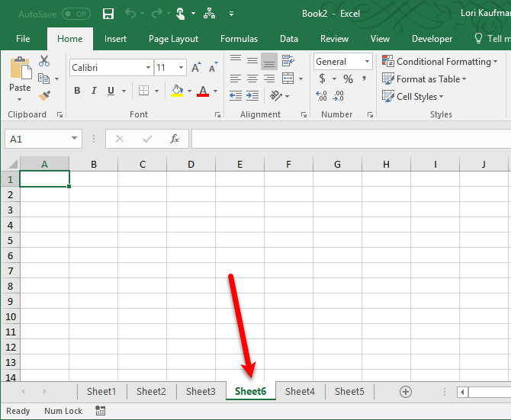Click the Decrease Indent icon

[x=236, y=96]
